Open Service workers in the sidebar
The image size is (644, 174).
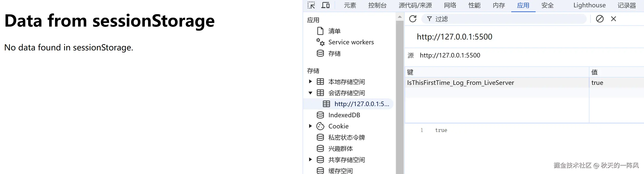351,42
